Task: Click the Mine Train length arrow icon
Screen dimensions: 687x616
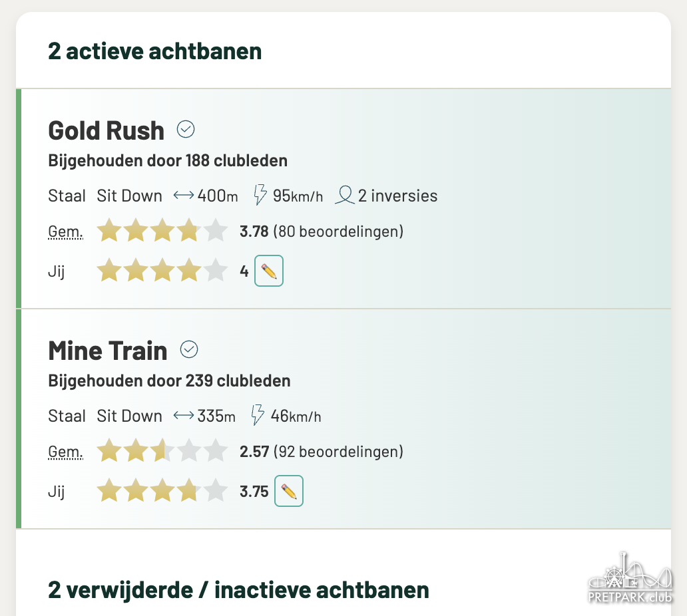Action: coord(183,416)
